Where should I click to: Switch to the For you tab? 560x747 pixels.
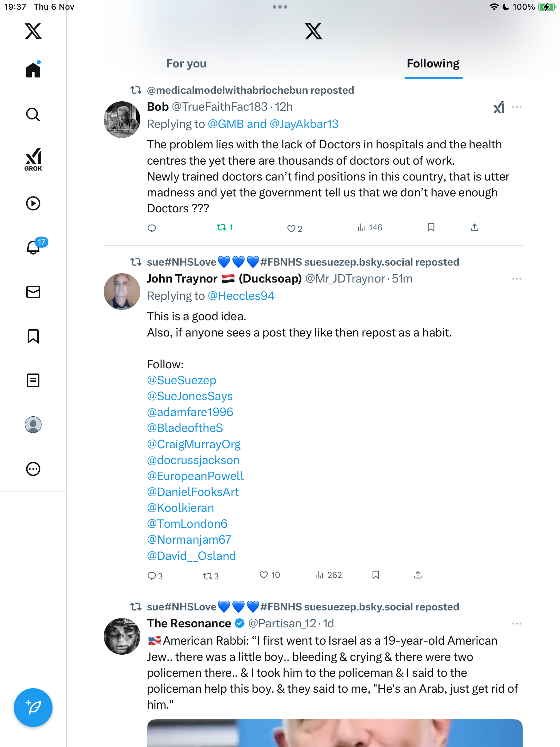pos(186,64)
